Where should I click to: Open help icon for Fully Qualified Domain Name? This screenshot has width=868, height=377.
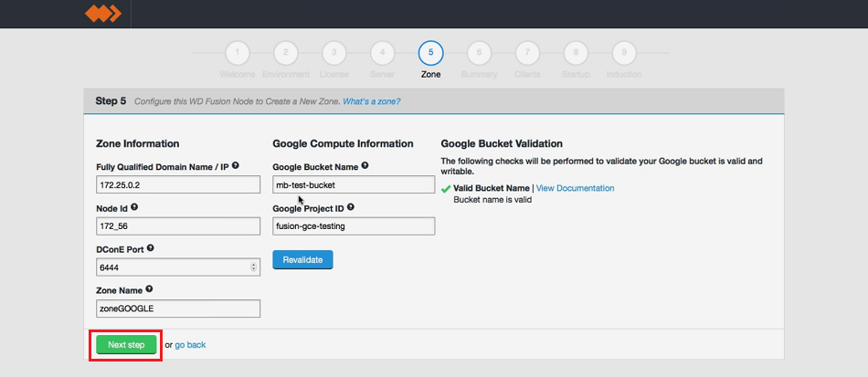click(235, 165)
